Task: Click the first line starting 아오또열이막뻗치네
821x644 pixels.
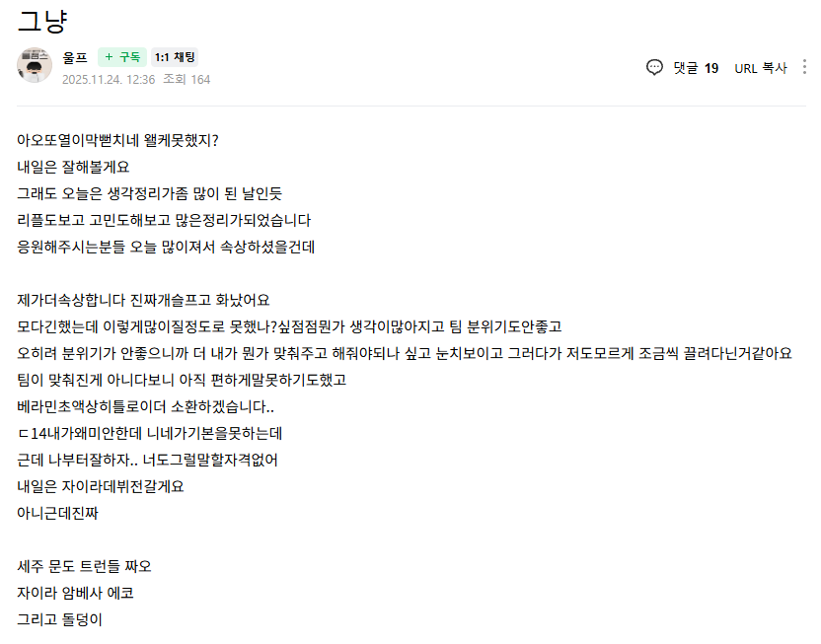Action: tap(117, 140)
